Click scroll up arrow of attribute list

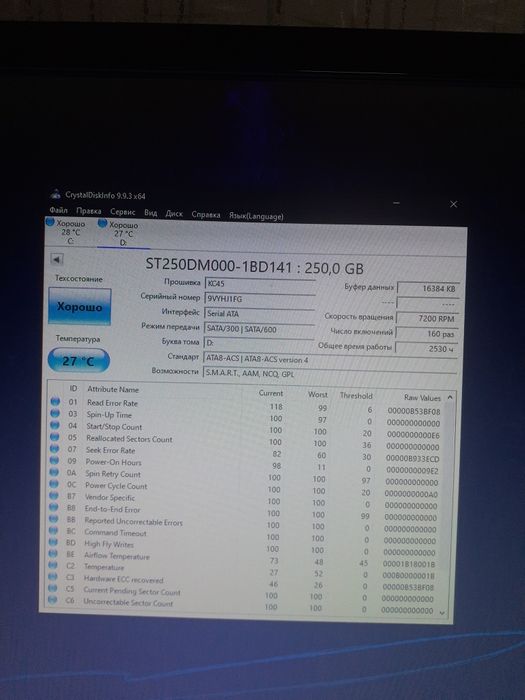point(450,397)
